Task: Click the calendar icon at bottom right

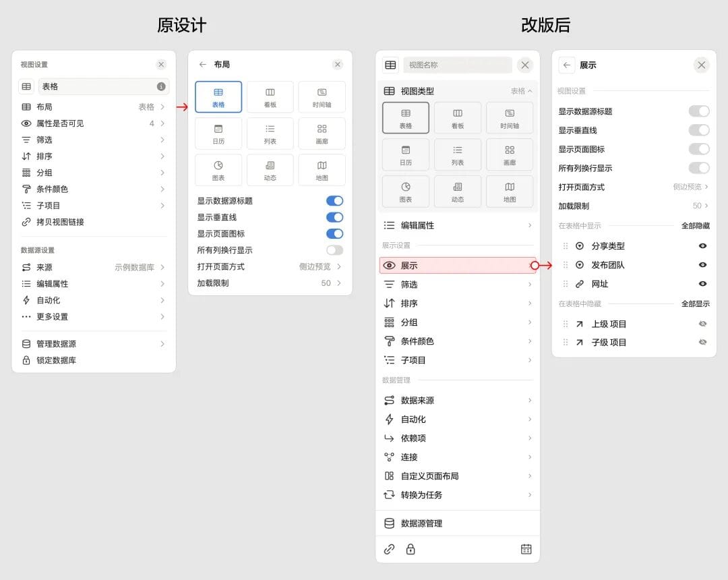Action: click(526, 549)
